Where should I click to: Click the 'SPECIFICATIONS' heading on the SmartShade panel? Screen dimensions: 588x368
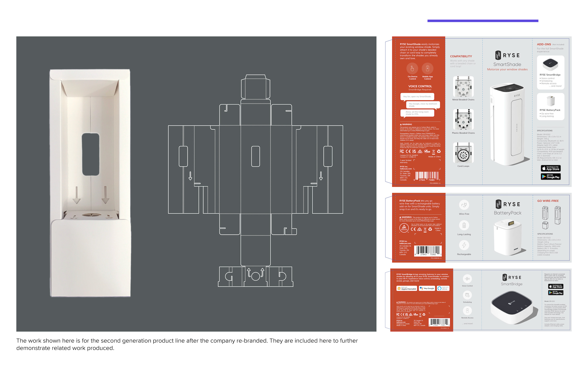tap(544, 131)
